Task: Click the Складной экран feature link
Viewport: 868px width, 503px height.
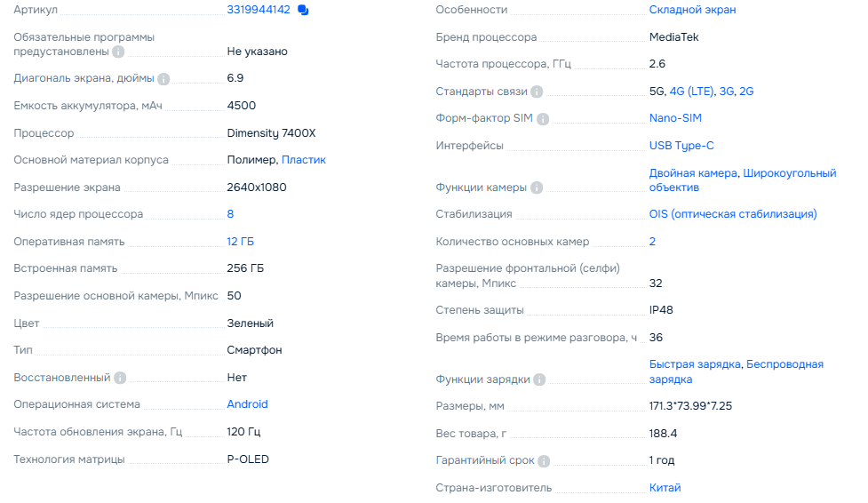Action: [x=692, y=10]
